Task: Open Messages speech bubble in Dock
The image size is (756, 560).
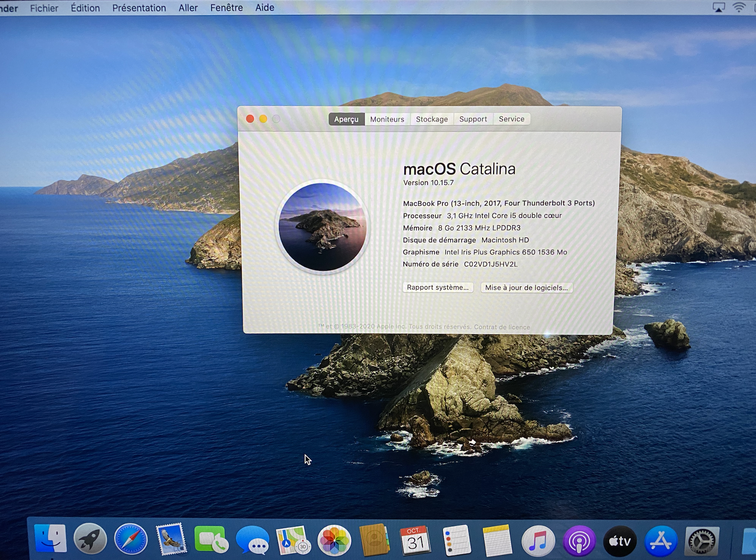Action: pos(252,539)
